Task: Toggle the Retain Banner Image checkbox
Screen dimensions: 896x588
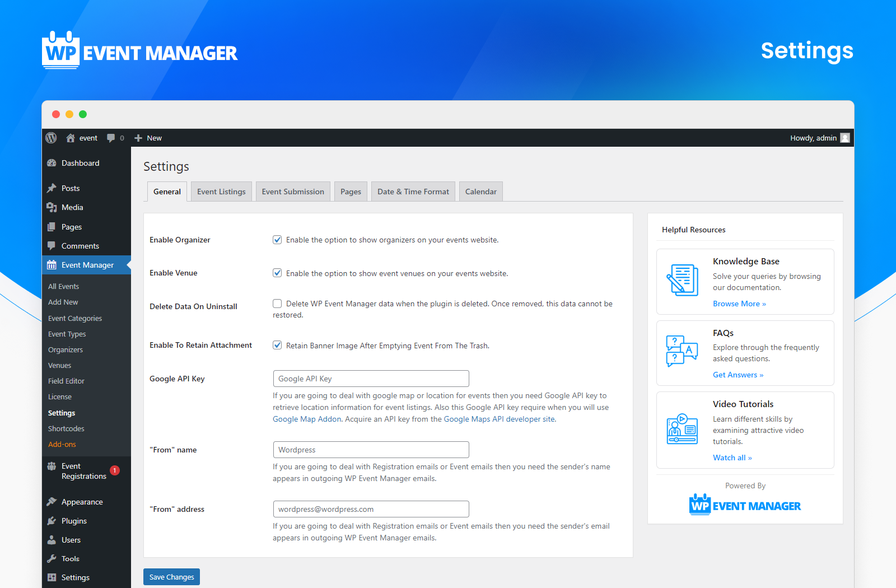Action: click(x=277, y=345)
